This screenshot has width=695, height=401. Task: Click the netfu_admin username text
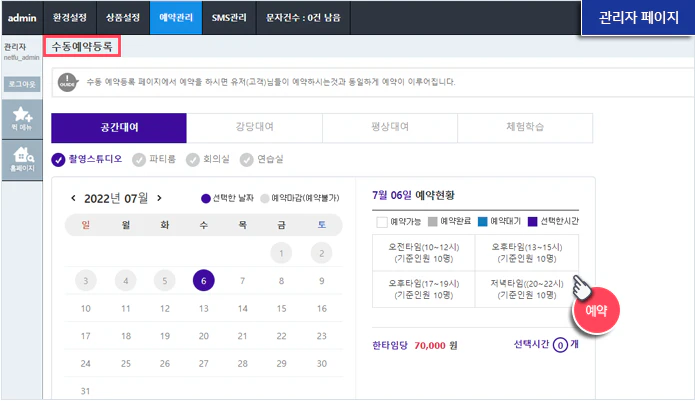click(22, 58)
